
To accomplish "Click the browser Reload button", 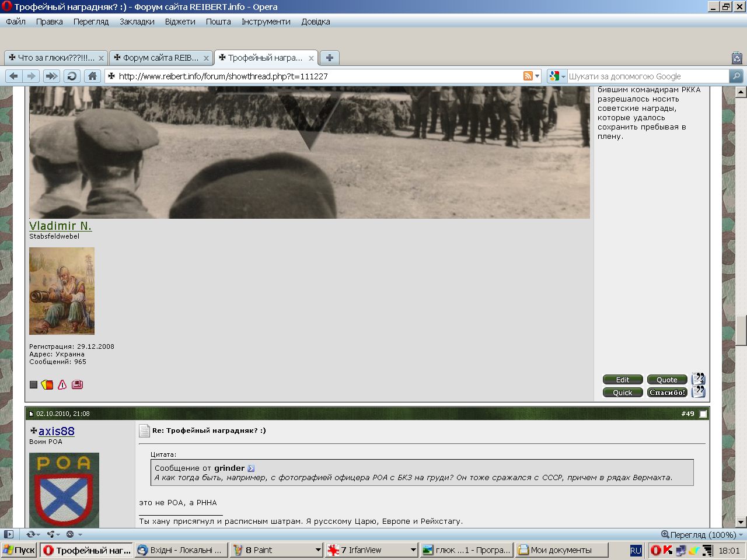I will (x=72, y=76).
